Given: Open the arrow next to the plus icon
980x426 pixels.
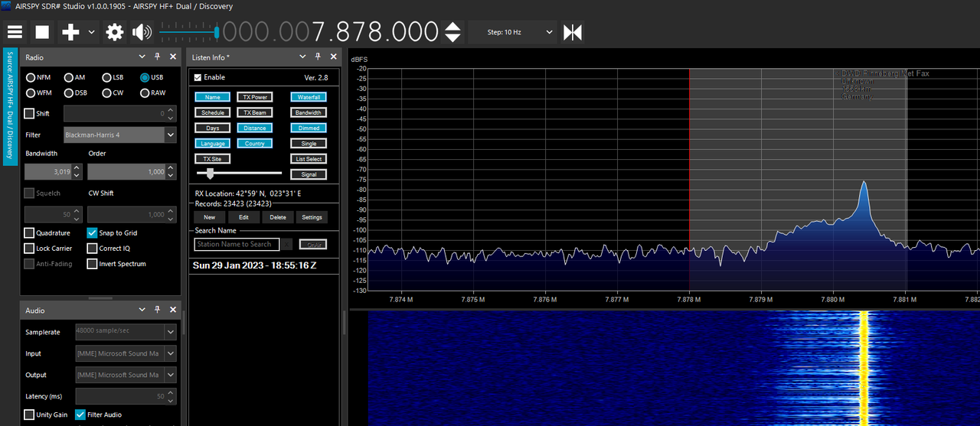Looking at the screenshot, I should pos(92,32).
